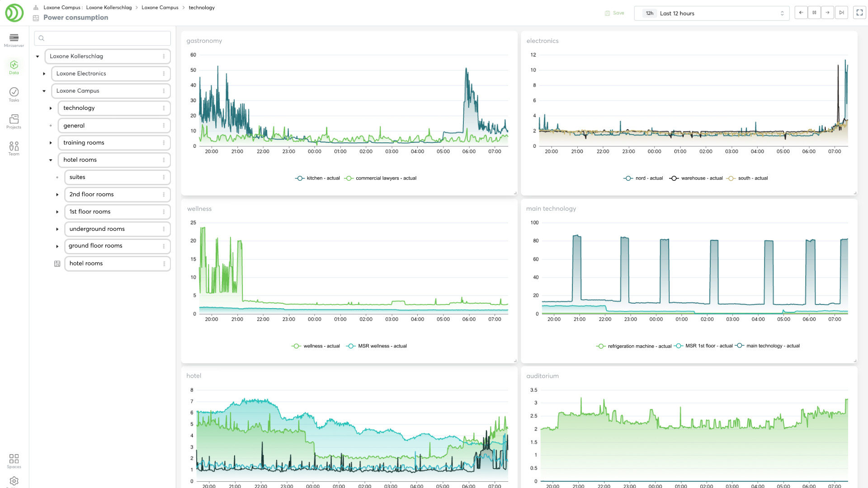
Task: Expand the Loxone Electronics tree node
Action: (44, 74)
